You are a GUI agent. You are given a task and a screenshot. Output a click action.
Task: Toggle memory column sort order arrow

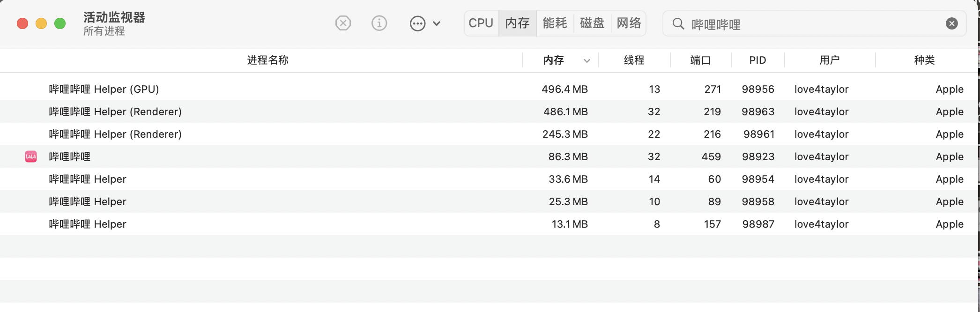(x=587, y=60)
